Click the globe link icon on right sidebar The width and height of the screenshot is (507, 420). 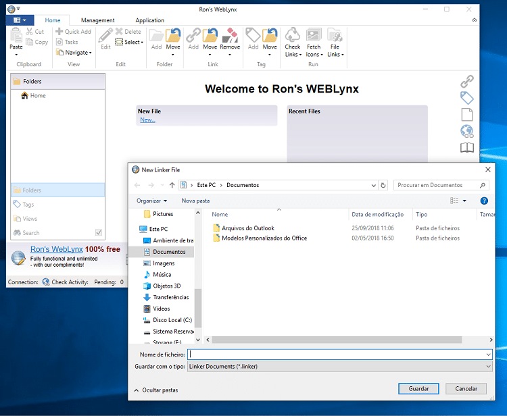pos(467,132)
